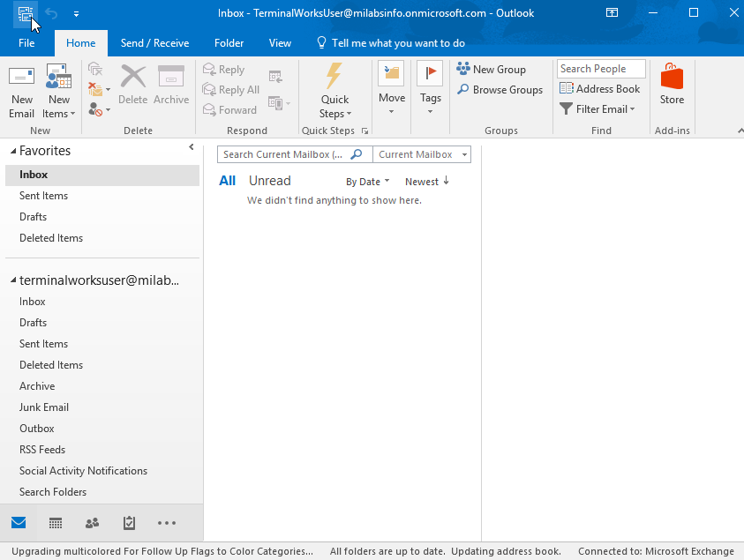The width and height of the screenshot is (744, 560).
Task: Show All messages filter
Action: (228, 181)
